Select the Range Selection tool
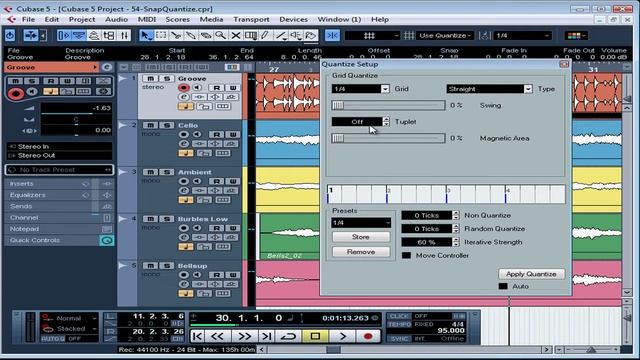 point(161,36)
